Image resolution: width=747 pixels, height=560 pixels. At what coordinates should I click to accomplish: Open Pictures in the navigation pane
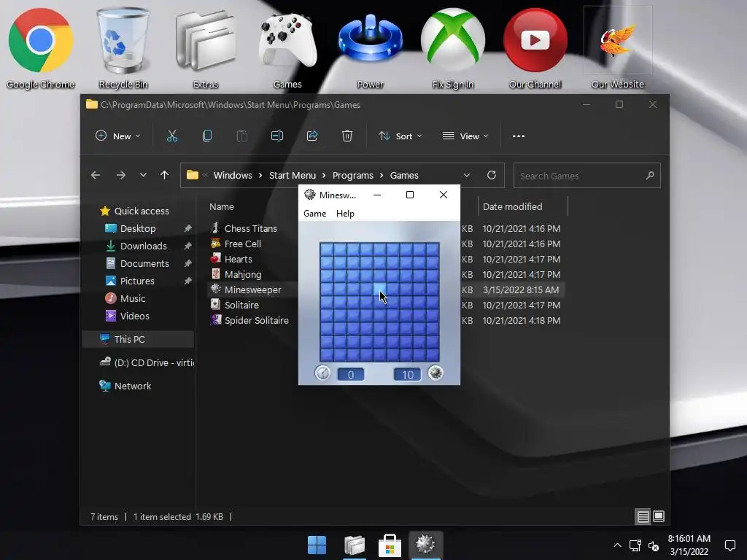[137, 281]
